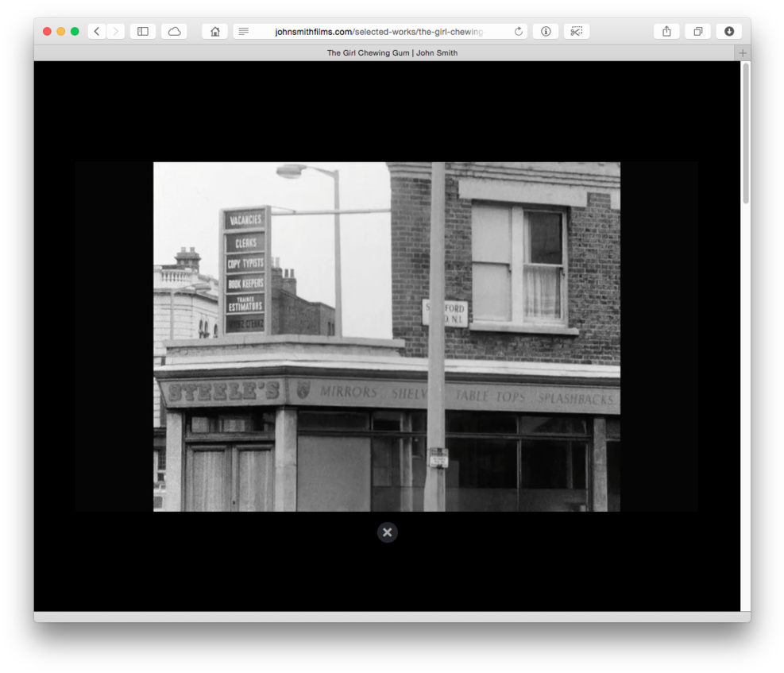Screen dimensions: 784x673
Task: Show the Safari sidebar
Action: coord(143,32)
